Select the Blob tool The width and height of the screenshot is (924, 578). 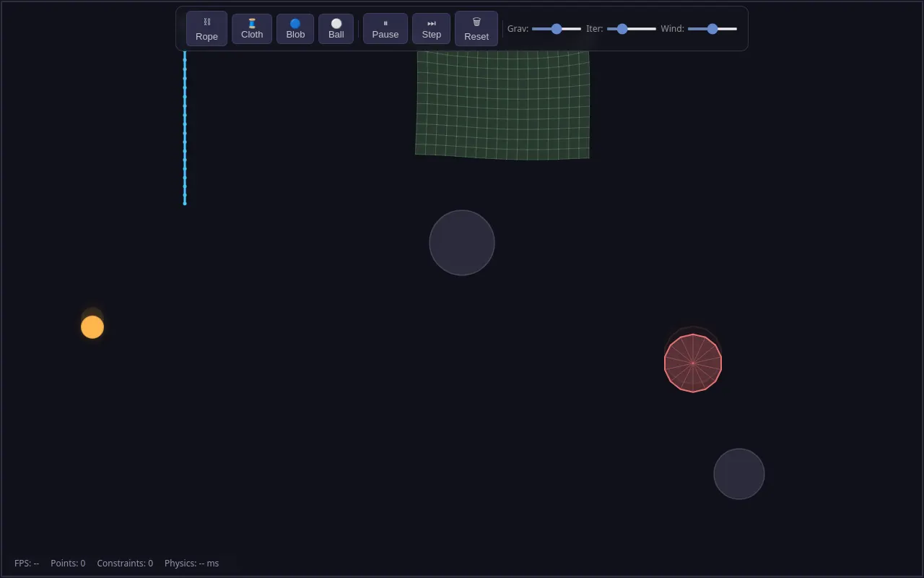click(295, 29)
